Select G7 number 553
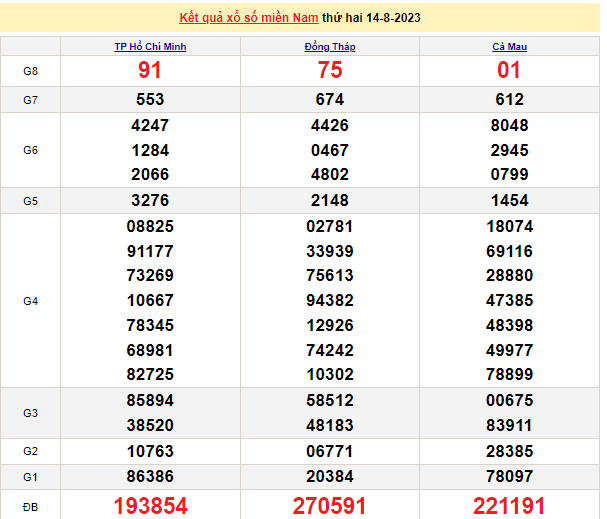The height and width of the screenshot is (519, 607). click(x=150, y=100)
